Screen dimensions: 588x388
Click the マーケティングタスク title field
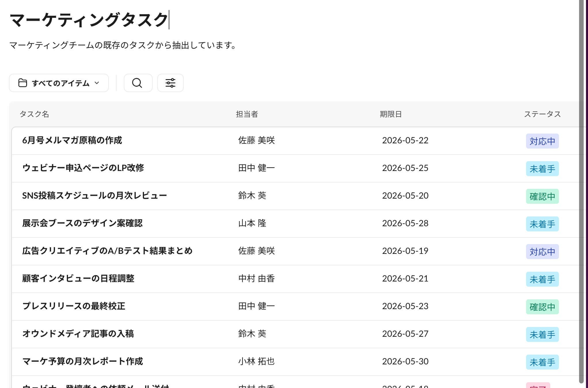tap(89, 20)
